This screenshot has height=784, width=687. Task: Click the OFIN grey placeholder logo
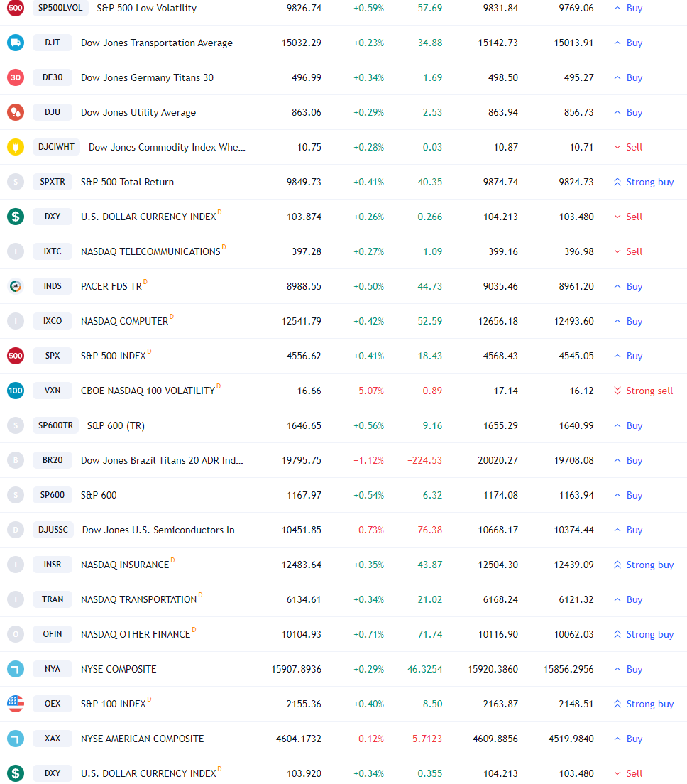16,634
